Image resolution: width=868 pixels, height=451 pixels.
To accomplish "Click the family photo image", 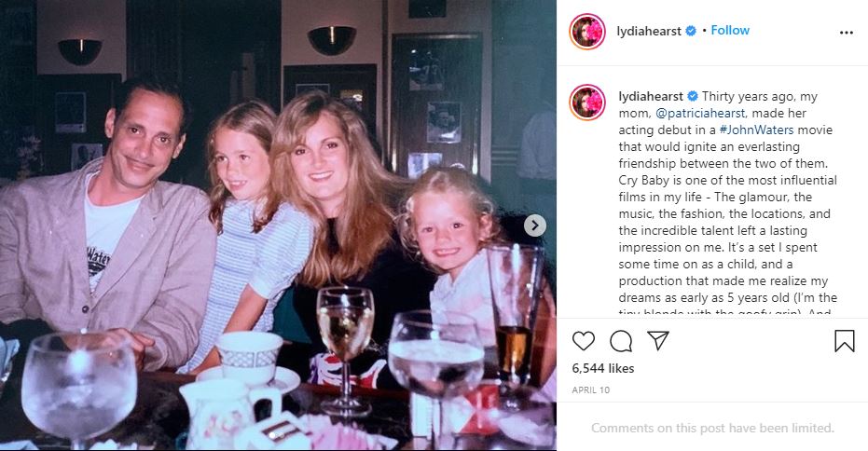I will click(278, 225).
